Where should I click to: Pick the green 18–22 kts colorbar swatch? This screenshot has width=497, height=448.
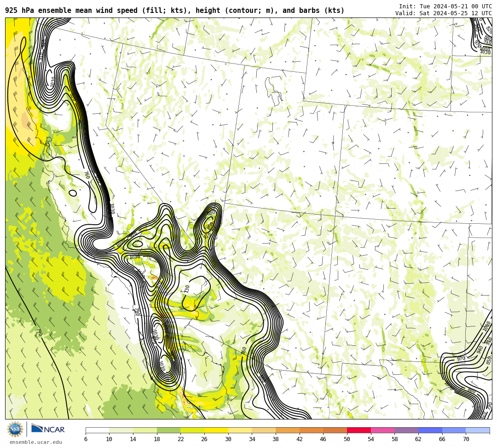pyautogui.click(x=168, y=430)
